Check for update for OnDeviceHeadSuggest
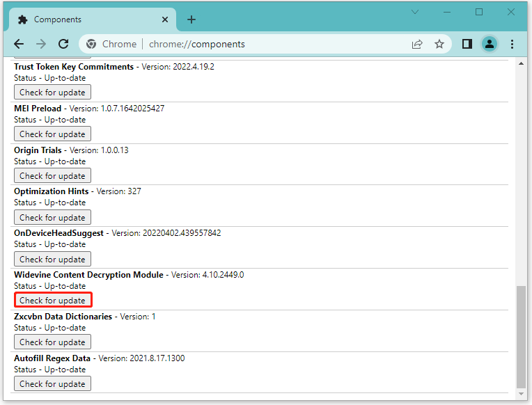This screenshot has width=532, height=405. (x=53, y=259)
